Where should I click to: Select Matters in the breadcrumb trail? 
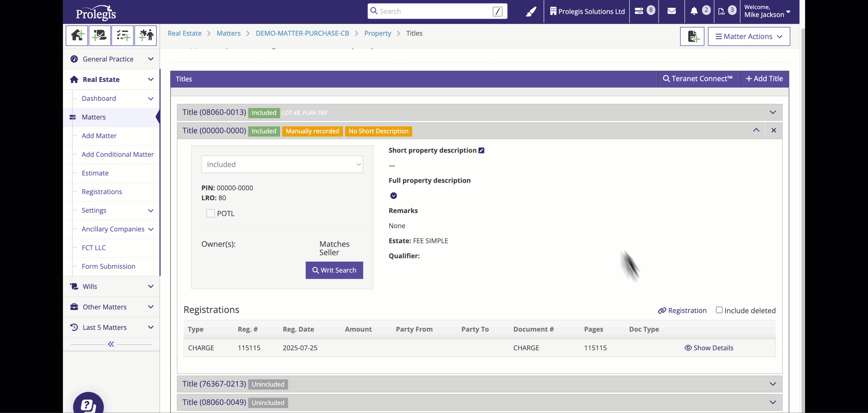[229, 33]
